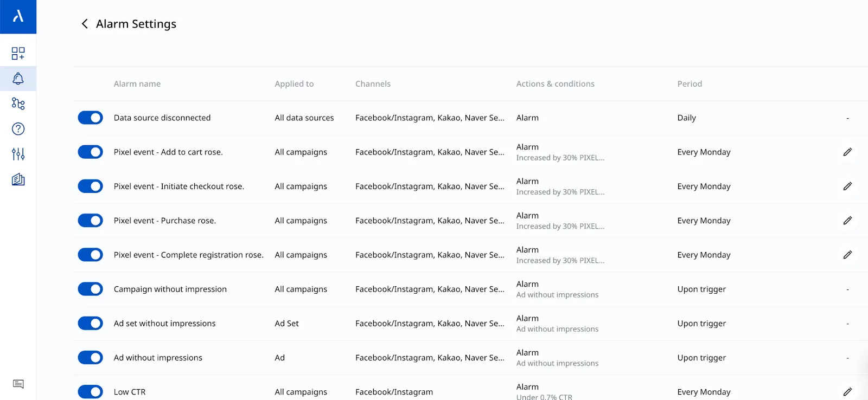Open the data connections tree icon
The image size is (868, 400).
tap(18, 104)
